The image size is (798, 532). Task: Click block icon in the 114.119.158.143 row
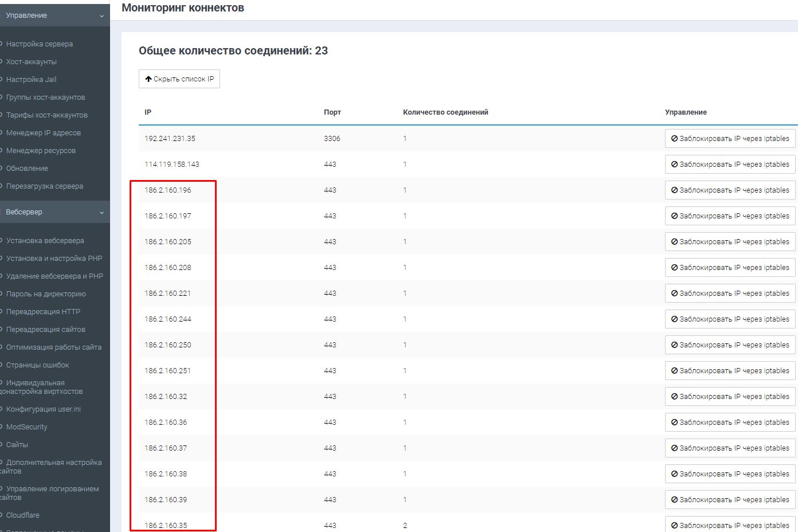coord(675,165)
